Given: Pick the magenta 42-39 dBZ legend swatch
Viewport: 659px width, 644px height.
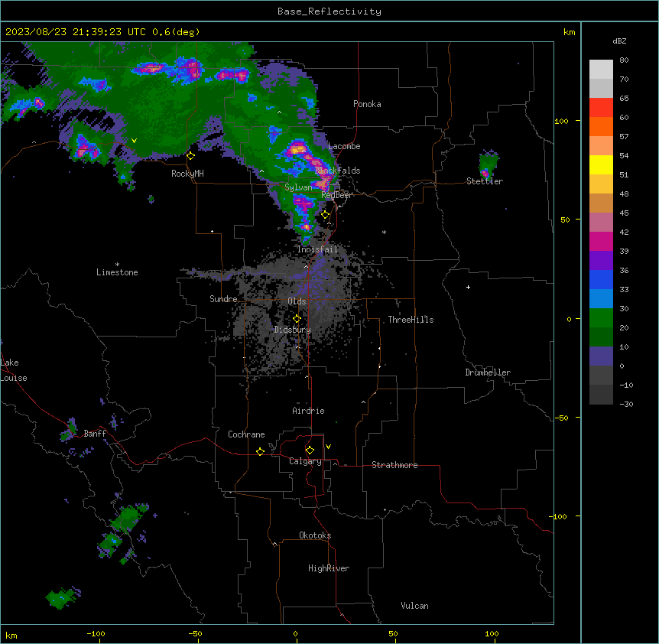Looking at the screenshot, I should click(601, 241).
